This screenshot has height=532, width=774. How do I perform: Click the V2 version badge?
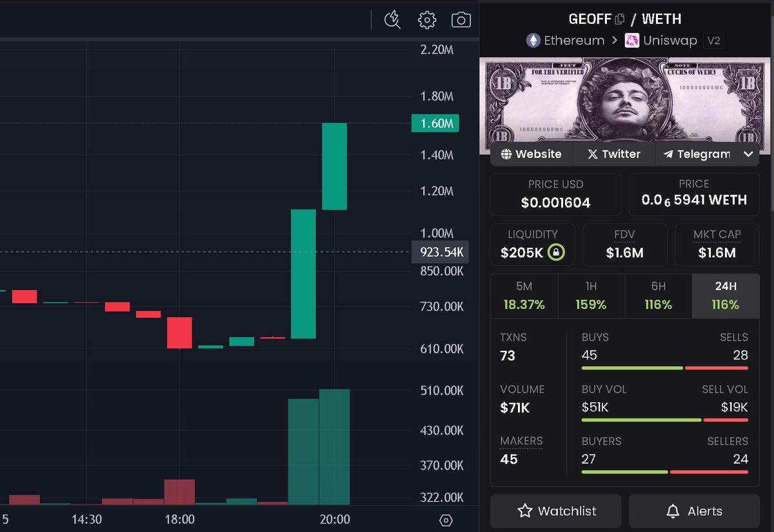[x=713, y=41]
